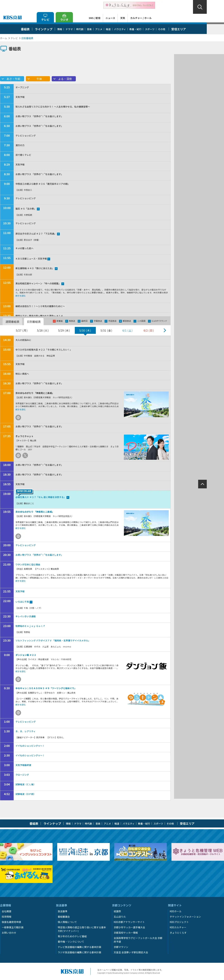Open the on-air 必殺仕事人Ⅳ #37 program link
This screenshot has width=224, height=980.
click(x=40, y=497)
